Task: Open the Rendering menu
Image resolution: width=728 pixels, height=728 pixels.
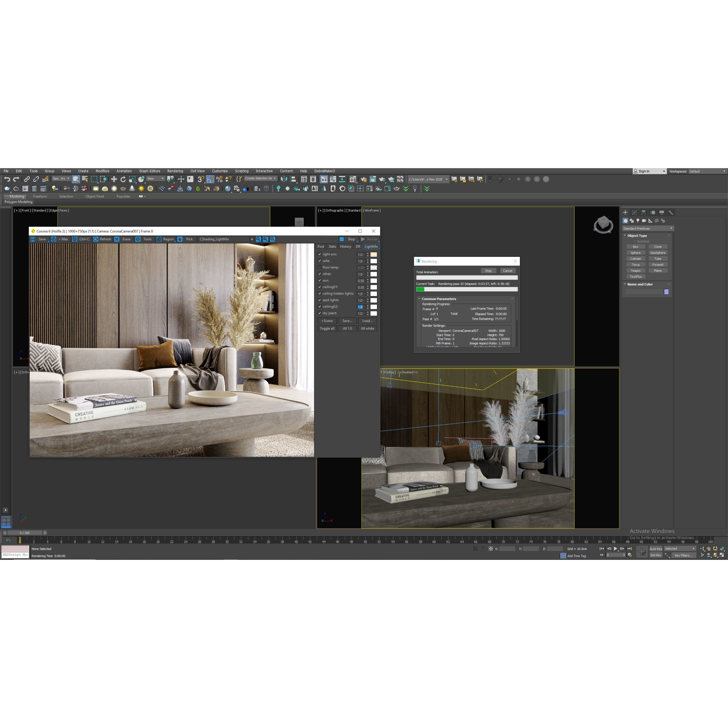Action: tap(175, 171)
